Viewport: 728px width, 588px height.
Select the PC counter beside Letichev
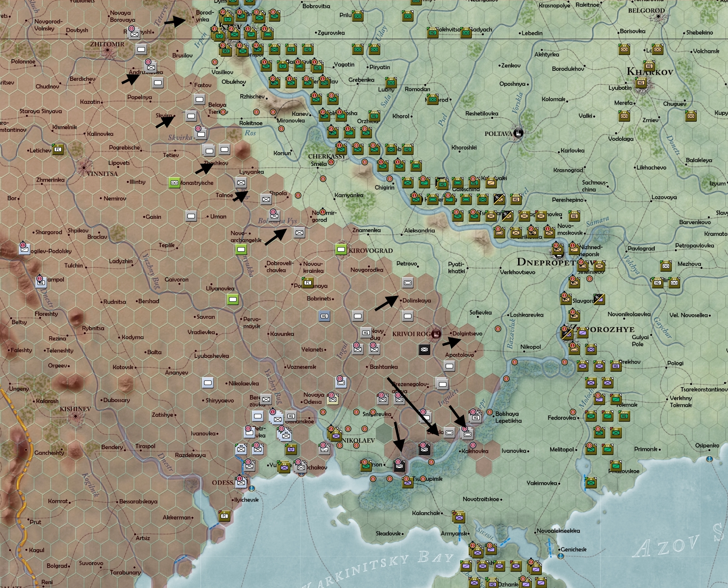[x=58, y=149]
